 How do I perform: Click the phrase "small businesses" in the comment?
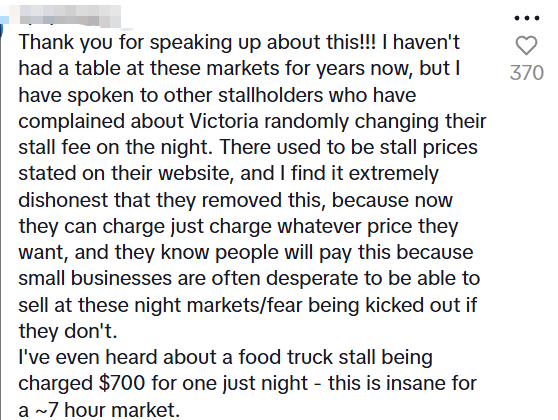95,278
